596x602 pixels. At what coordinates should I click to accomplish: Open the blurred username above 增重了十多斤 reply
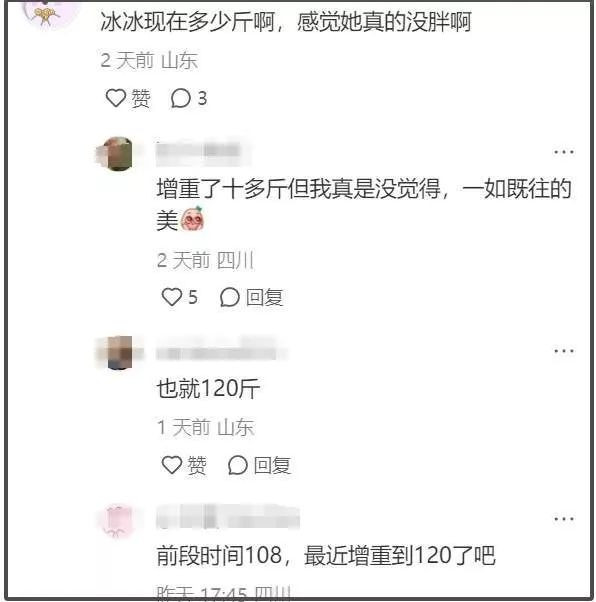(x=200, y=152)
